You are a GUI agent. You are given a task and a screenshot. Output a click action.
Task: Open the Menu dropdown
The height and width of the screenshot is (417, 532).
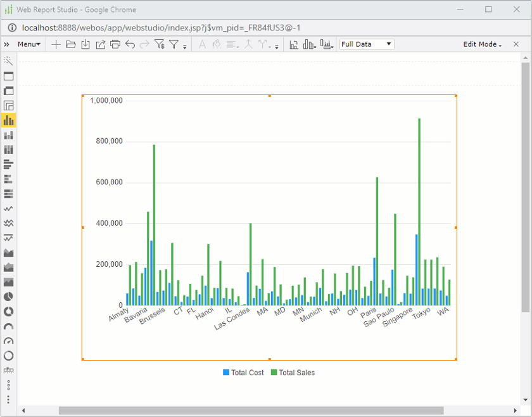tap(29, 44)
